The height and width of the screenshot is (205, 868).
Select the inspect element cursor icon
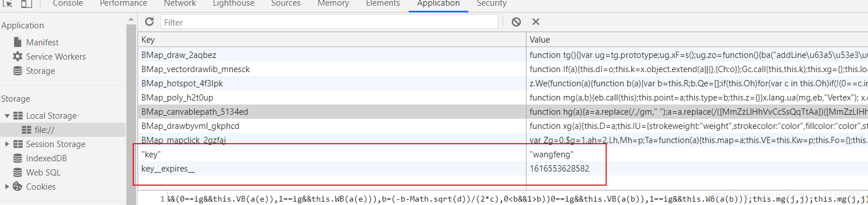pos(8,3)
